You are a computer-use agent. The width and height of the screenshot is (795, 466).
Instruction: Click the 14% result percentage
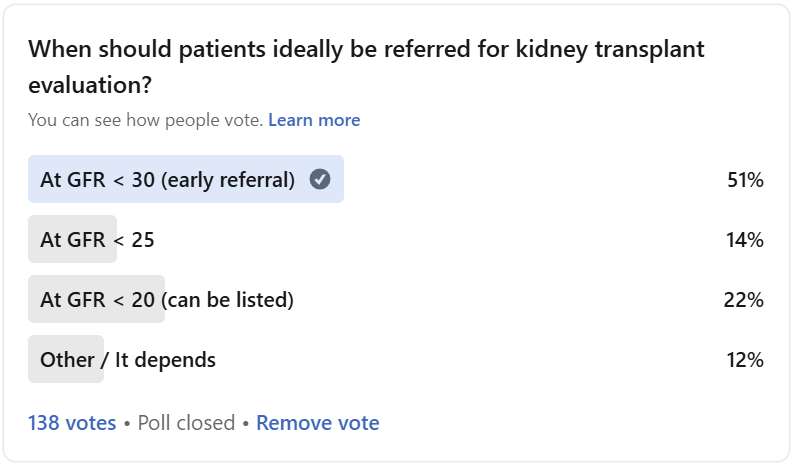(x=745, y=240)
